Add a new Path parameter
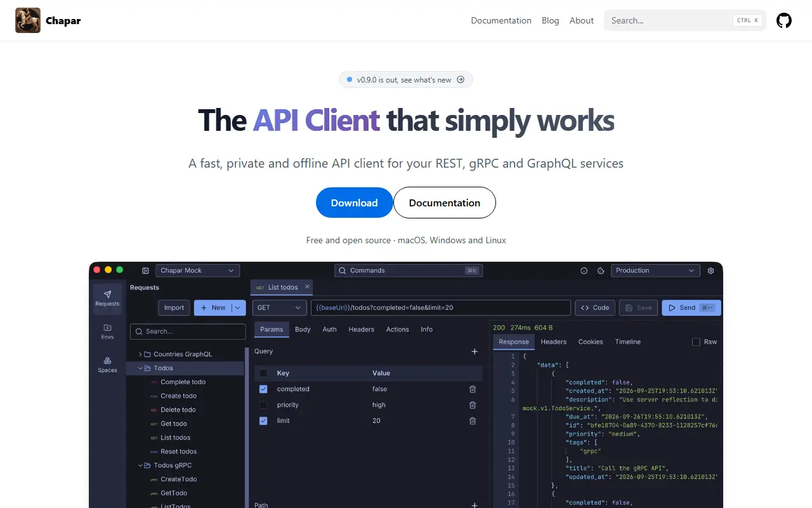812x508 pixels. coord(475,505)
